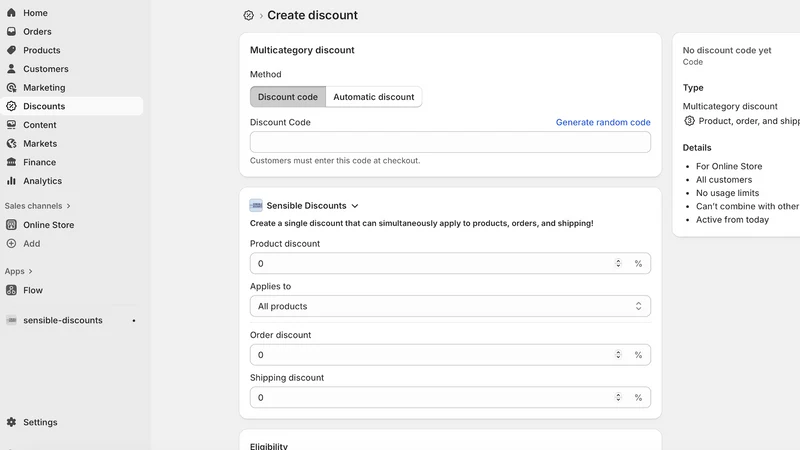Click 'Active from today' detail line

click(x=732, y=220)
